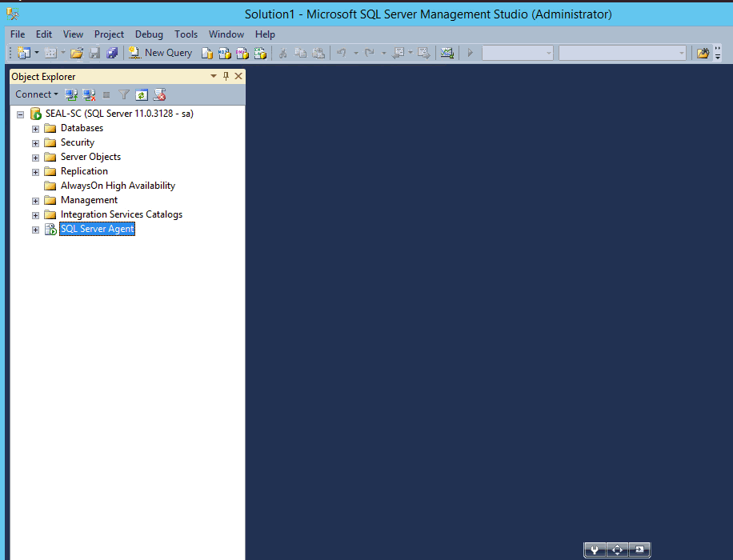Click the Undo arrow icon

[342, 53]
